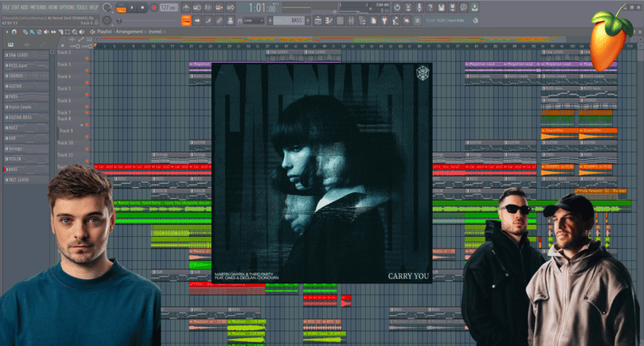Open the chat bubble icon in toolbar
The image size is (644, 346).
(x=464, y=8)
